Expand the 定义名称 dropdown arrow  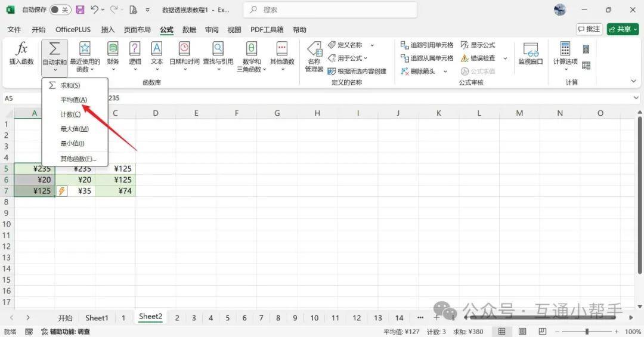(372, 45)
